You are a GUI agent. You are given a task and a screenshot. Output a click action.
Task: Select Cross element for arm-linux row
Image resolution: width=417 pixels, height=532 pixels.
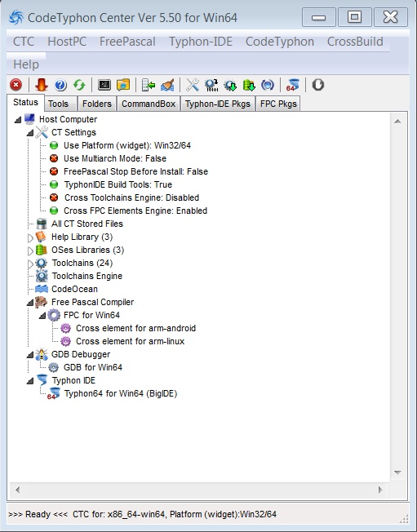click(131, 341)
